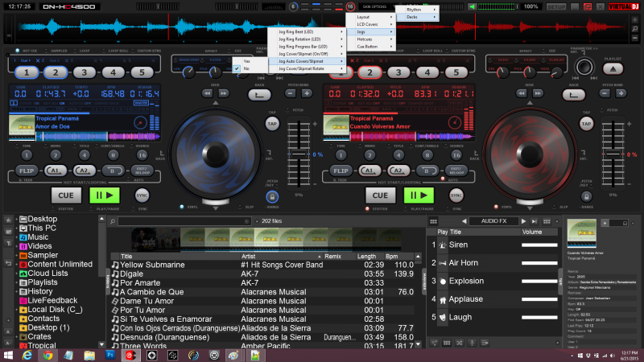644x362 pixels.
Task: Click the left deck SYNC button
Action: click(x=142, y=195)
